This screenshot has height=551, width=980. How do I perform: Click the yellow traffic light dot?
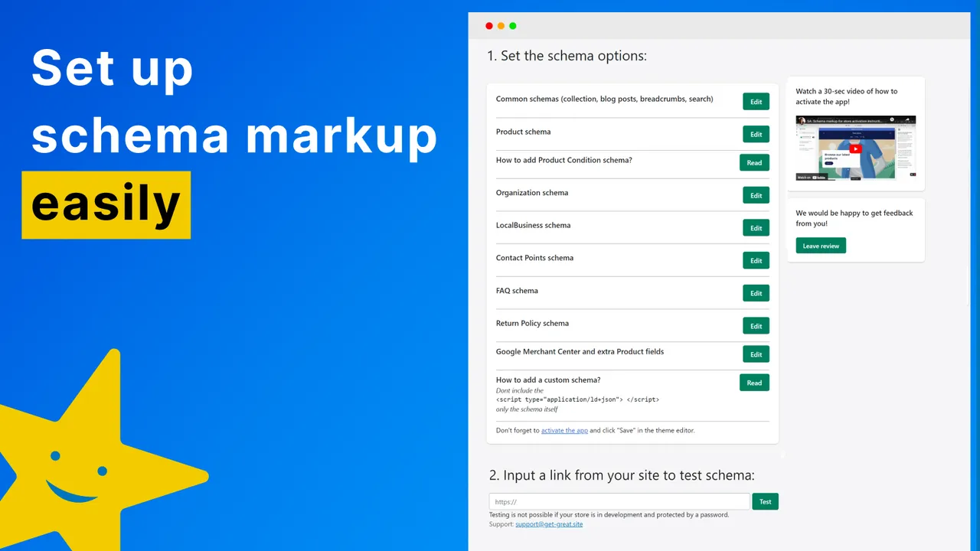pyautogui.click(x=501, y=25)
